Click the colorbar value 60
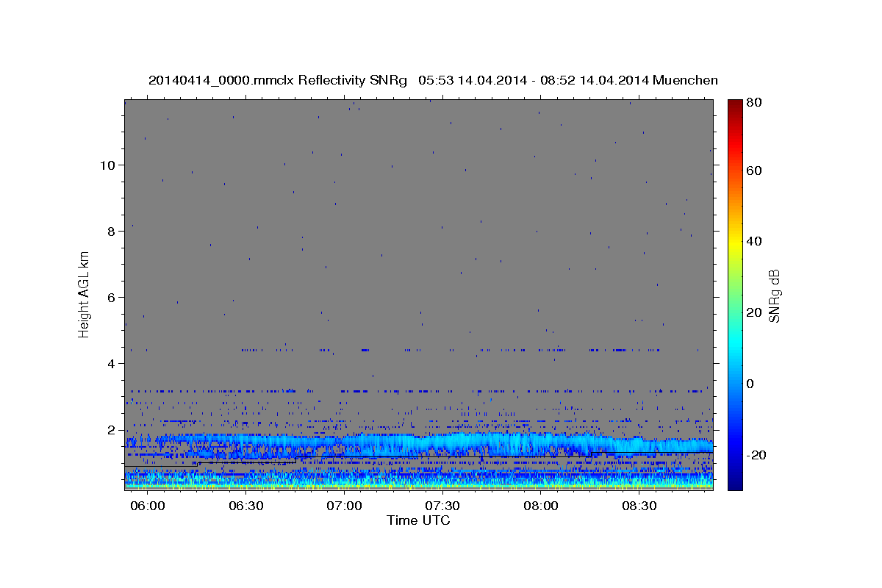The width and height of the screenshot is (882, 588). pyautogui.click(x=753, y=171)
